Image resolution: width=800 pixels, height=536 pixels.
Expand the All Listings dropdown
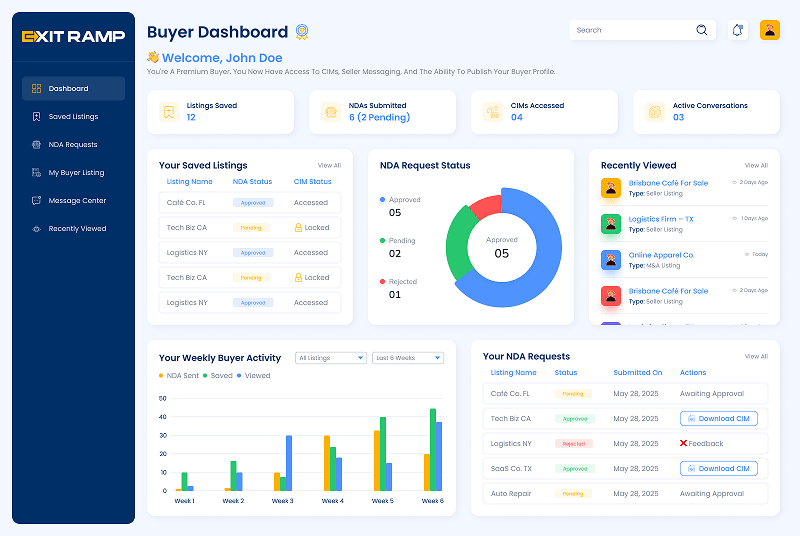(331, 358)
